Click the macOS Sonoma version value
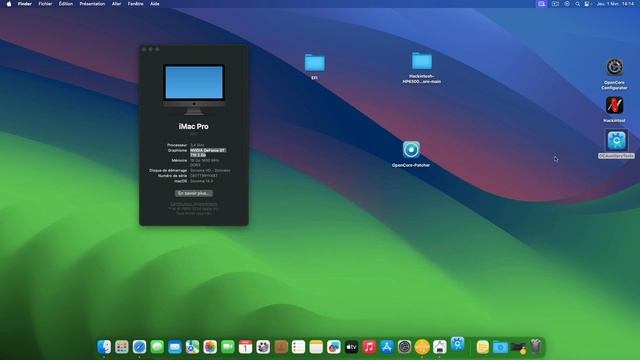Image resolution: width=640 pixels, height=360 pixels. pos(201,181)
